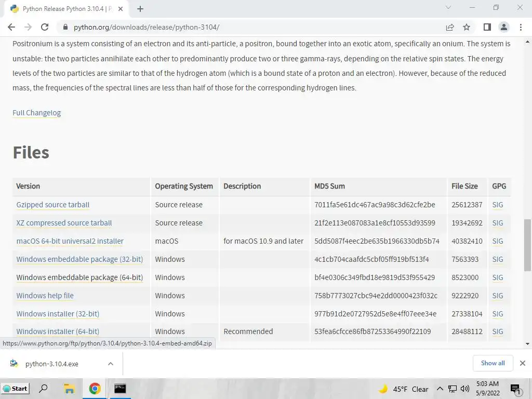532x399 pixels.
Task: Go back to the previous page
Action: click(x=11, y=27)
